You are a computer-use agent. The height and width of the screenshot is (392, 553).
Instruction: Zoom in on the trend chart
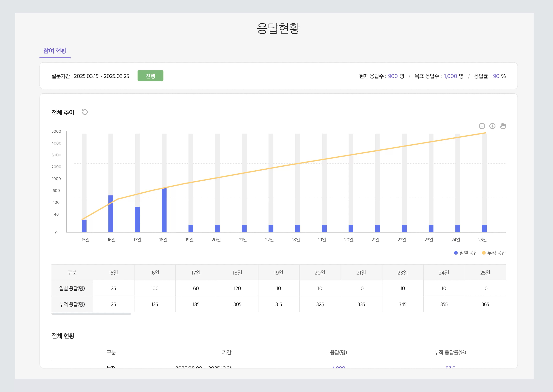[x=492, y=126]
